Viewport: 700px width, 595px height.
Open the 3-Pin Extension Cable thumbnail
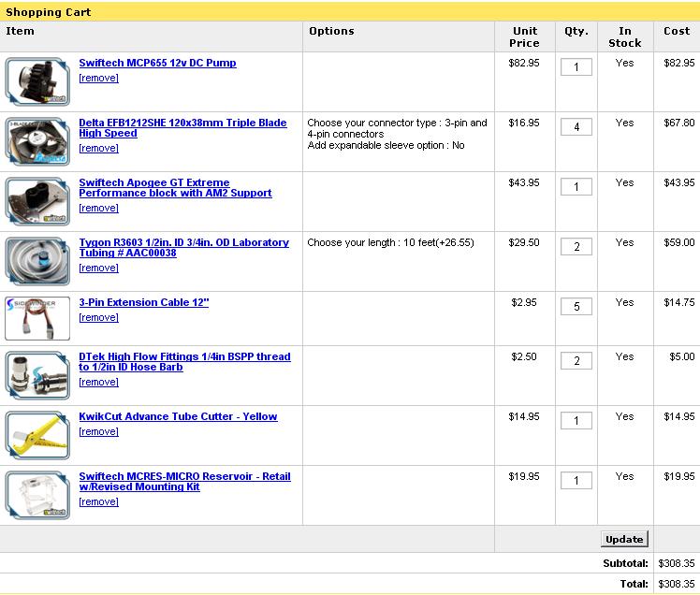pyautogui.click(x=37, y=318)
